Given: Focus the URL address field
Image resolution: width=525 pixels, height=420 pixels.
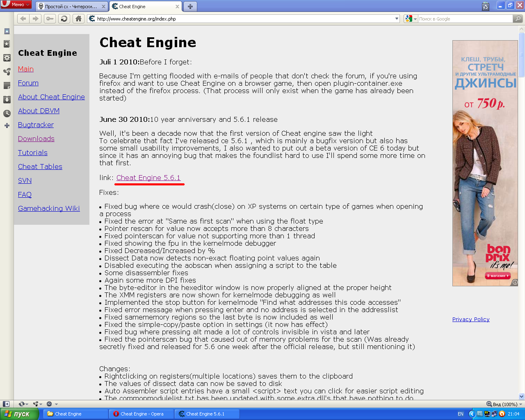Looking at the screenshot, I should [x=245, y=18].
